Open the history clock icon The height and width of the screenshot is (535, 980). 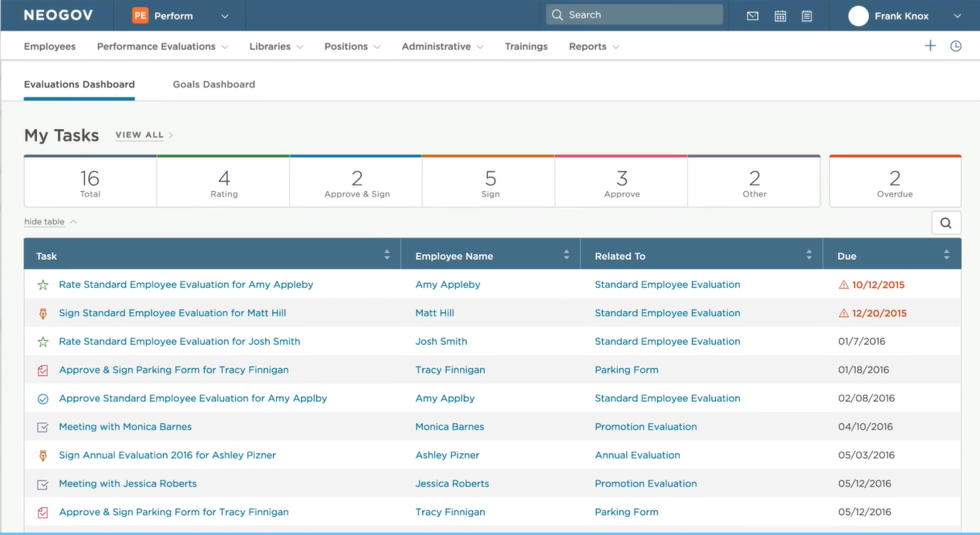956,47
